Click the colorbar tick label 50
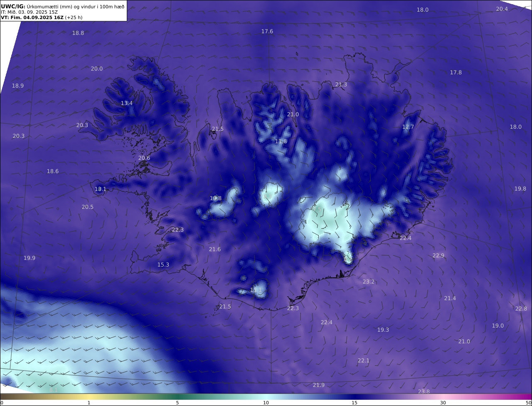Image resolution: width=532 pixels, height=406 pixels. point(528,403)
